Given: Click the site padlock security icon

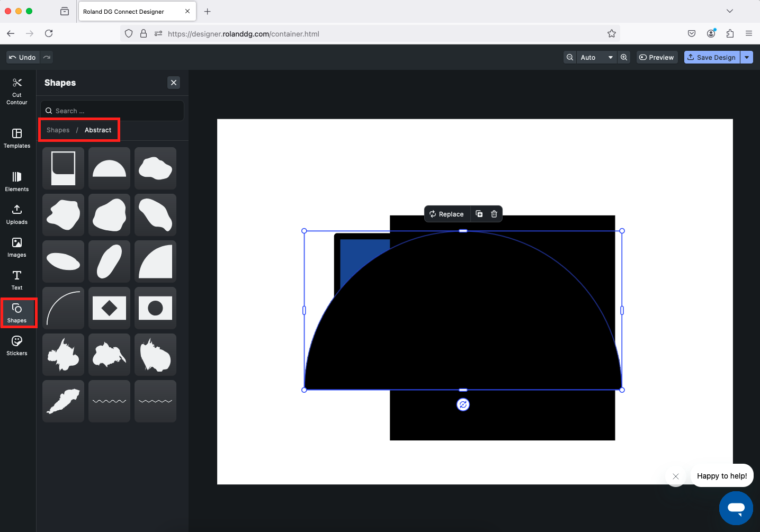Looking at the screenshot, I should pyautogui.click(x=144, y=34).
